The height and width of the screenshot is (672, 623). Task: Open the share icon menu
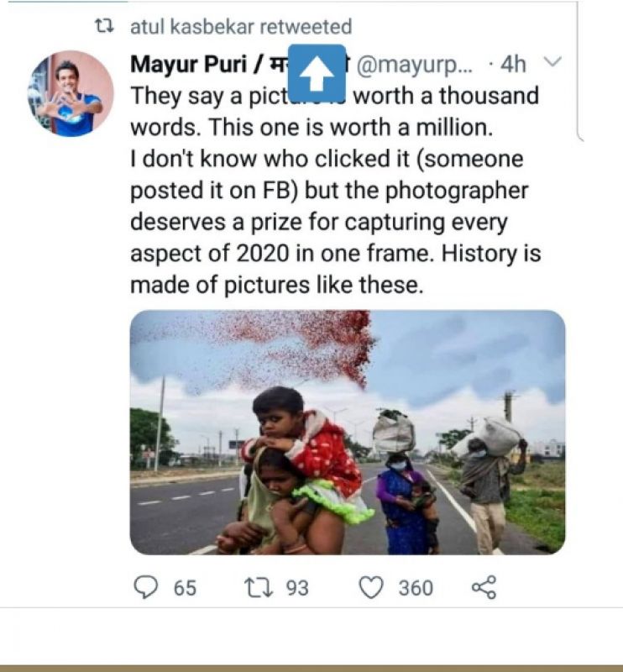pos(484,588)
